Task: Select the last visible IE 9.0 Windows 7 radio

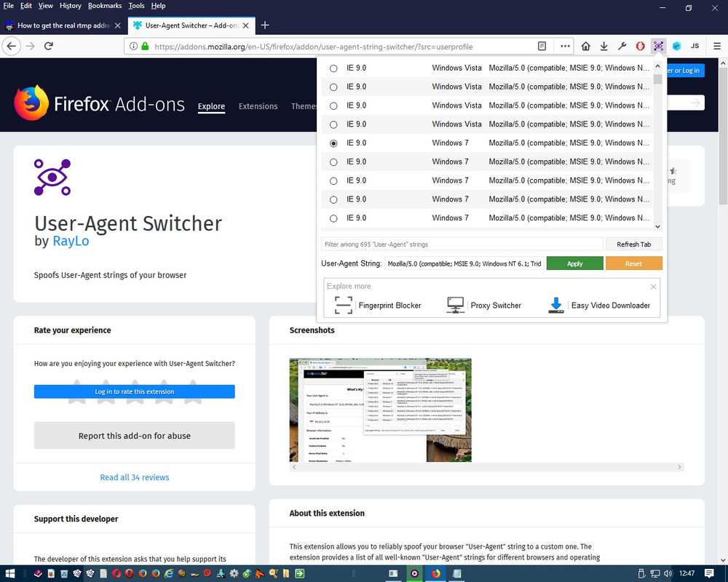Action: point(333,218)
